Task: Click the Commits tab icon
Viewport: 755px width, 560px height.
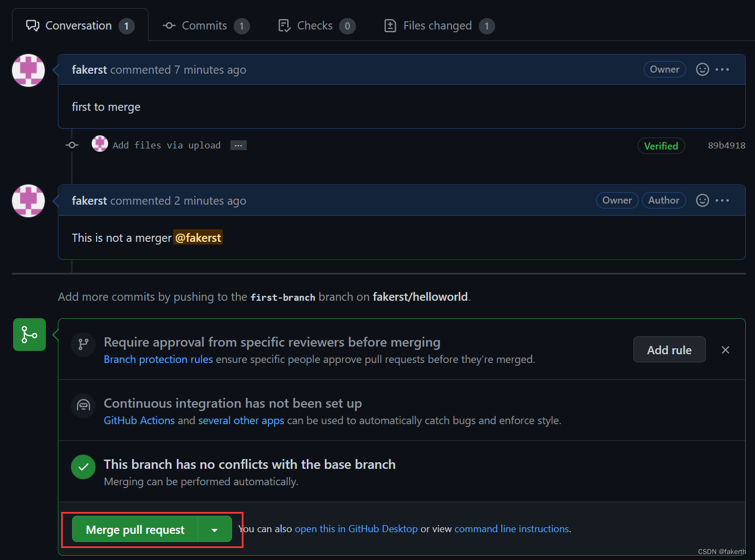Action: (x=169, y=26)
